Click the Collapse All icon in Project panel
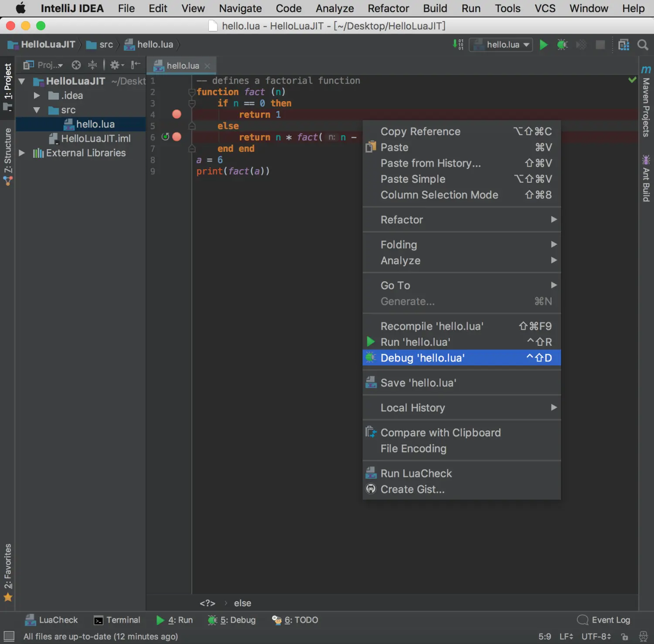654x644 pixels. click(x=92, y=65)
